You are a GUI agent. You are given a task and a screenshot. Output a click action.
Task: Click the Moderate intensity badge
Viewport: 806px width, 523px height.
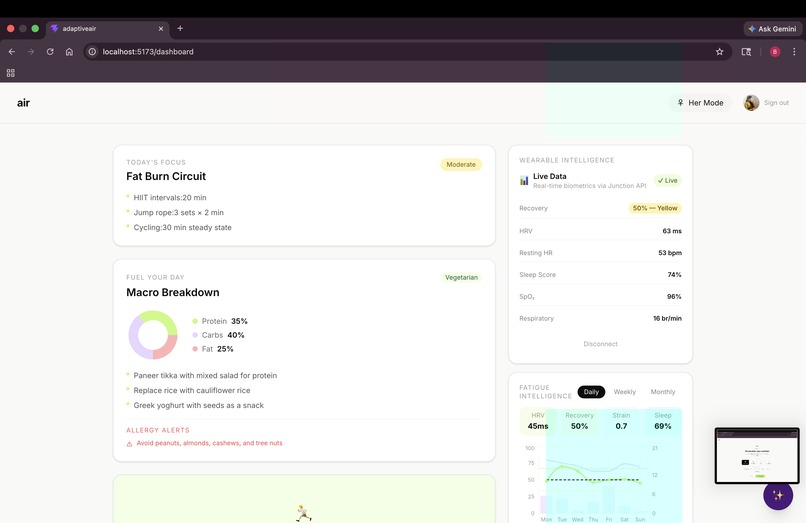461,165
